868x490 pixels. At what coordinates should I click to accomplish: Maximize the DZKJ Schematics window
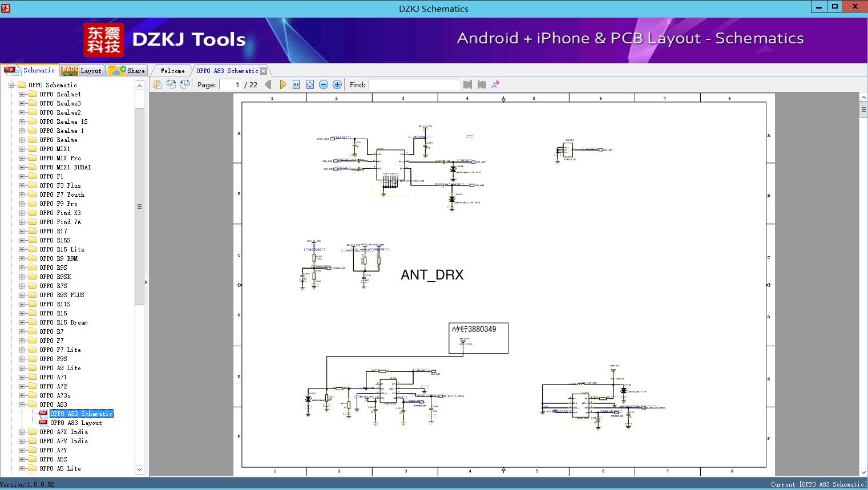point(835,7)
